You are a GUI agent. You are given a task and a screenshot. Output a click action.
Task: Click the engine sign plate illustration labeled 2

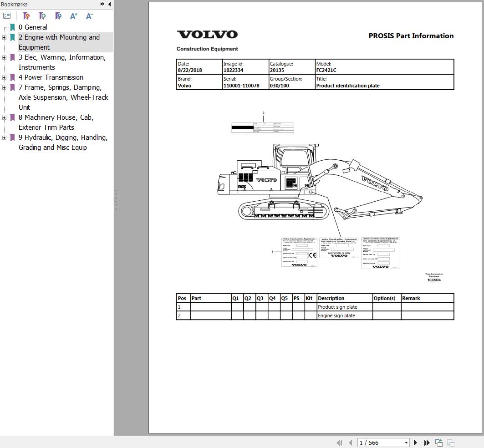263,128
